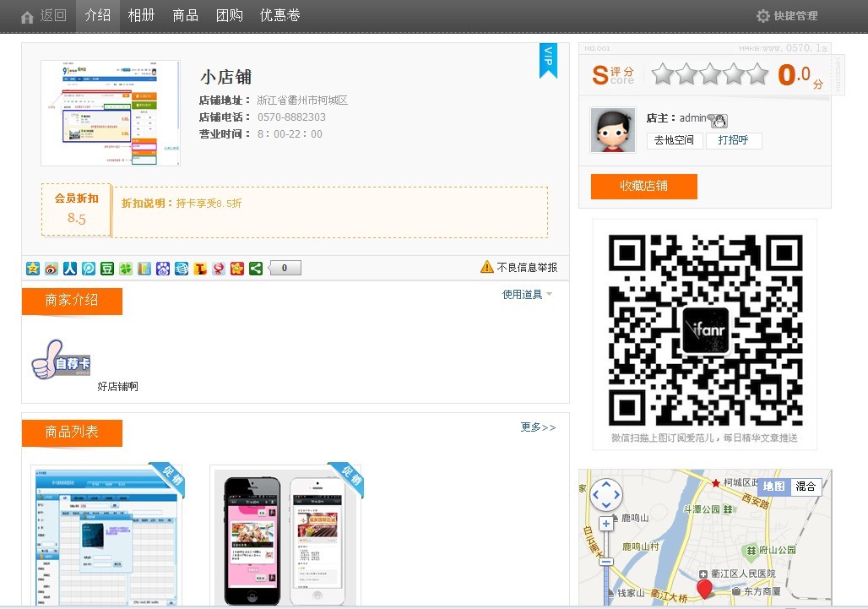Viewport: 868px width, 609px height.
Task: Click the VIP ribbon badge
Action: click(548, 60)
